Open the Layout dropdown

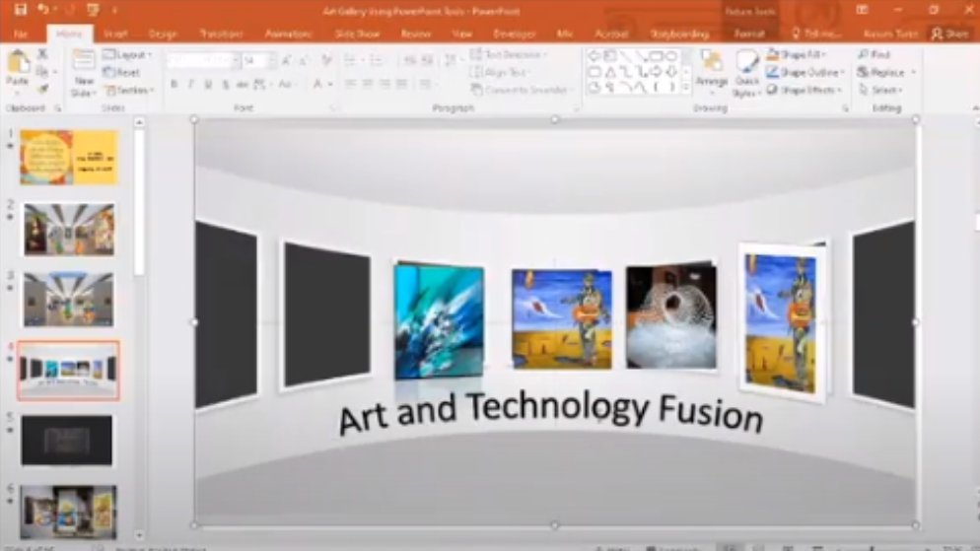[127, 55]
